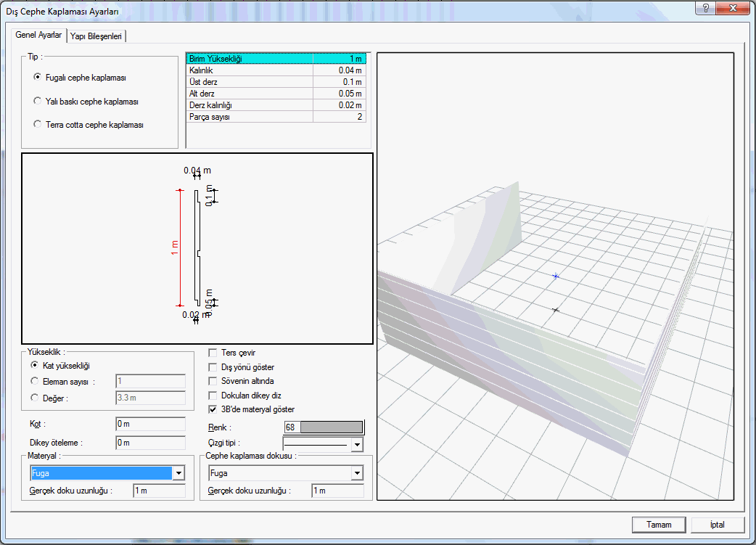Viewport: 756px width, 545px height.
Task: Switch to Yapı Bileşenleri tab
Action: pyautogui.click(x=96, y=36)
